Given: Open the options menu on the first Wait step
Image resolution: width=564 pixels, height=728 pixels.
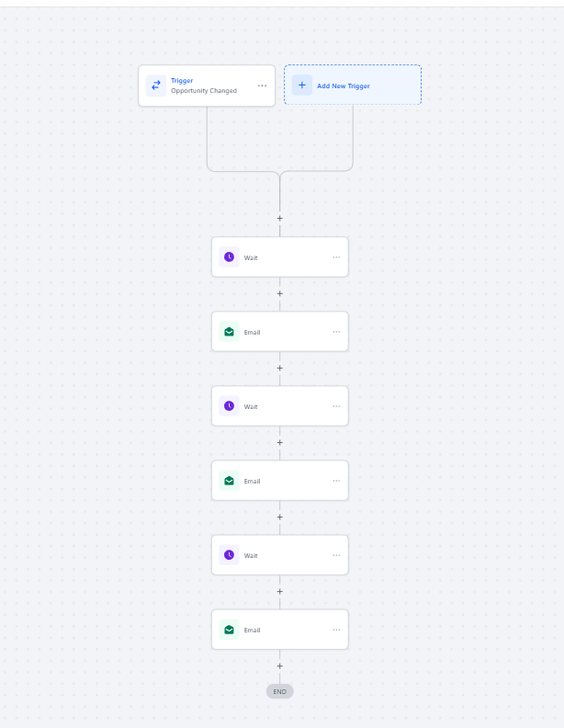Looking at the screenshot, I should tap(336, 257).
